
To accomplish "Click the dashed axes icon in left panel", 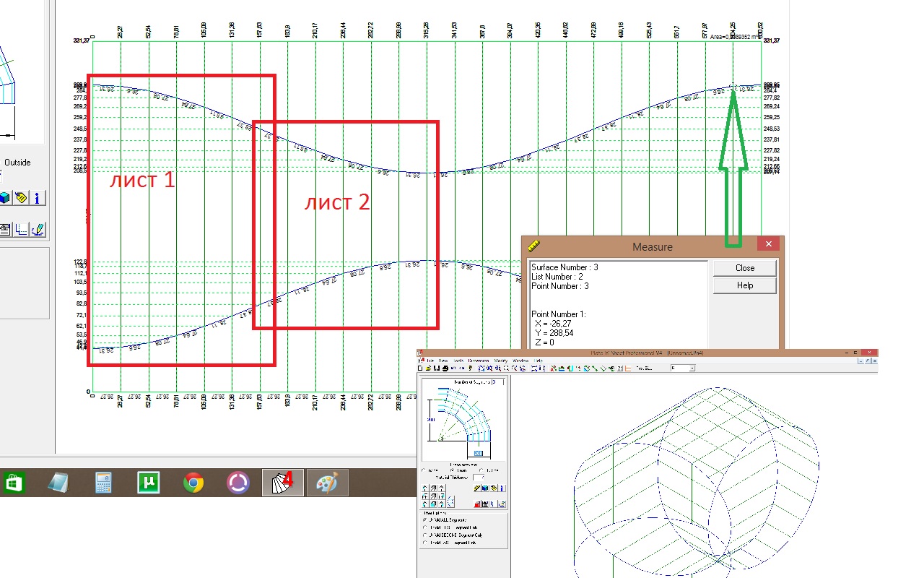I will coord(22,230).
